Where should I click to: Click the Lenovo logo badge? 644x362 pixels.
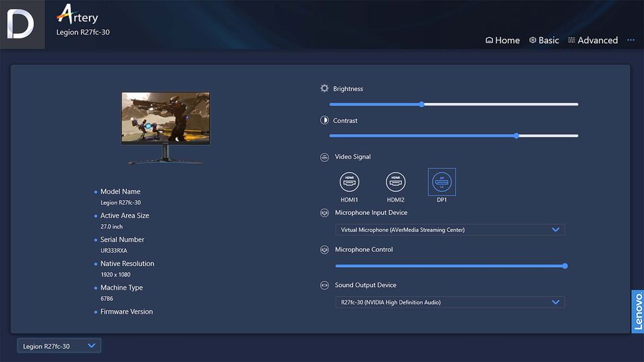(637, 312)
